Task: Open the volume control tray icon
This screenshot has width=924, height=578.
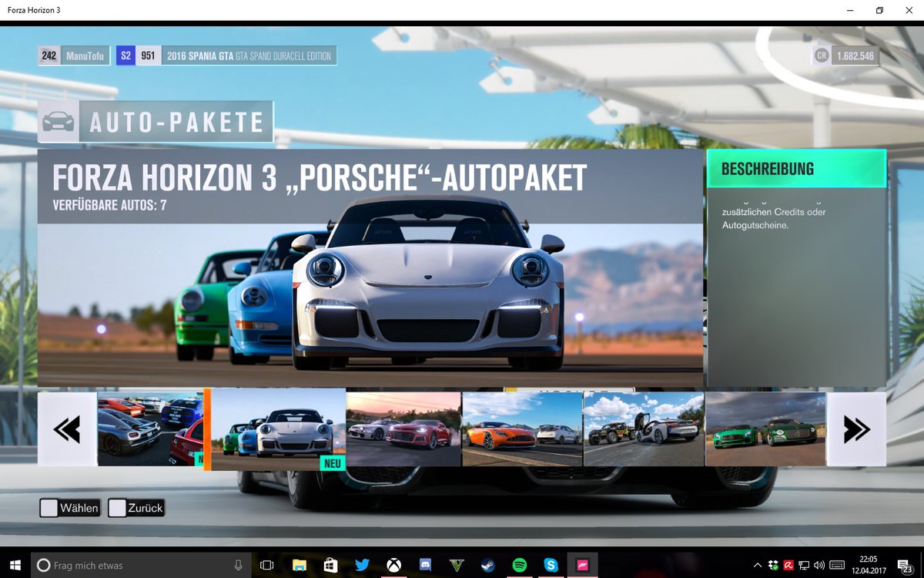Action: coord(819,566)
